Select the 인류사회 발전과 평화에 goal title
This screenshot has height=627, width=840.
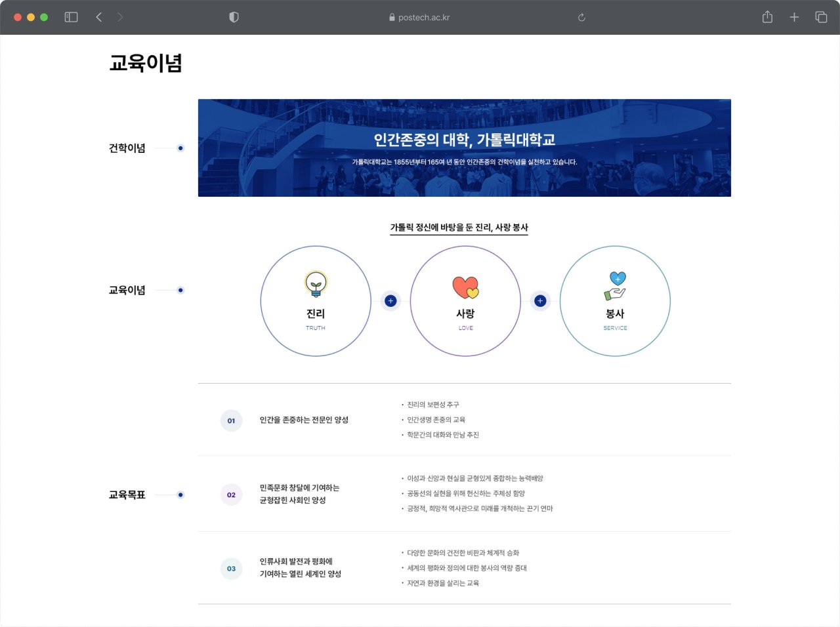(296, 561)
